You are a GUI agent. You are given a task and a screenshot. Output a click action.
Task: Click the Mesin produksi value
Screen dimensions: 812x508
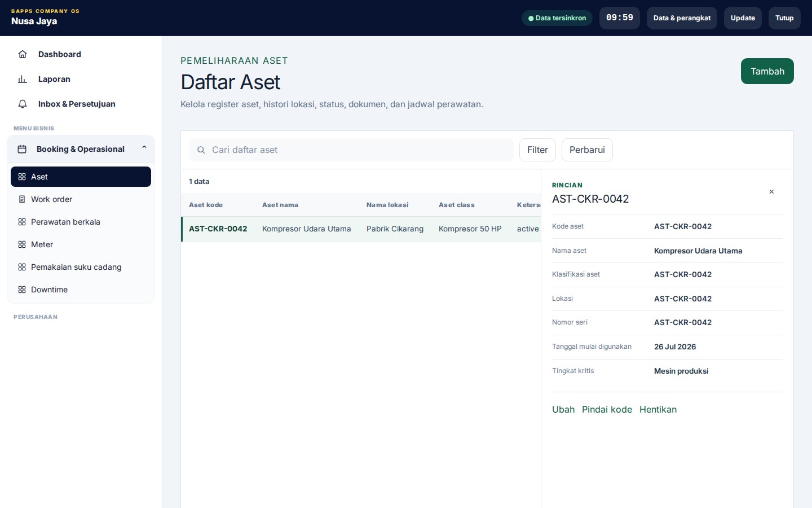tap(681, 371)
